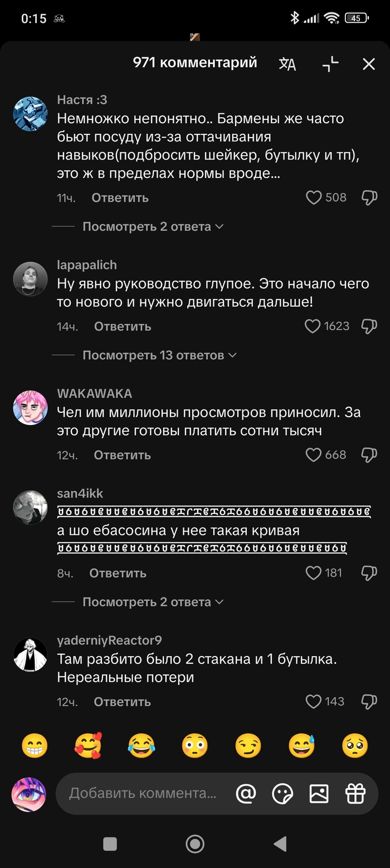Tap the translate comments icon

click(287, 64)
